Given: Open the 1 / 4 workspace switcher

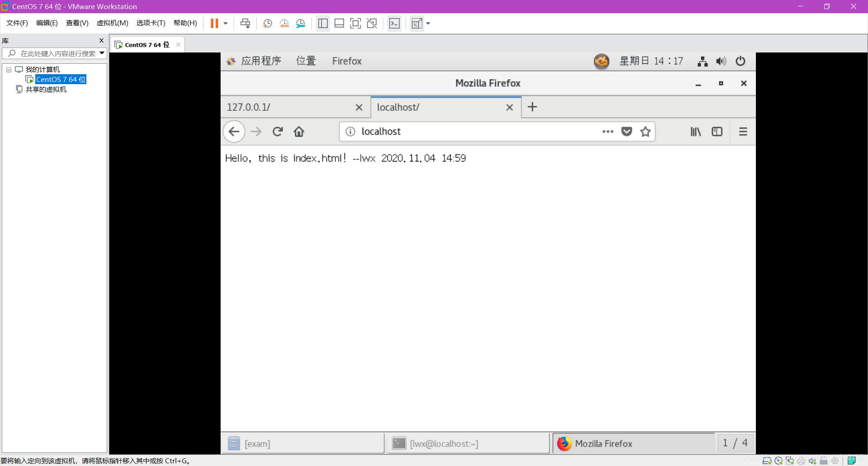Looking at the screenshot, I should pyautogui.click(x=735, y=443).
